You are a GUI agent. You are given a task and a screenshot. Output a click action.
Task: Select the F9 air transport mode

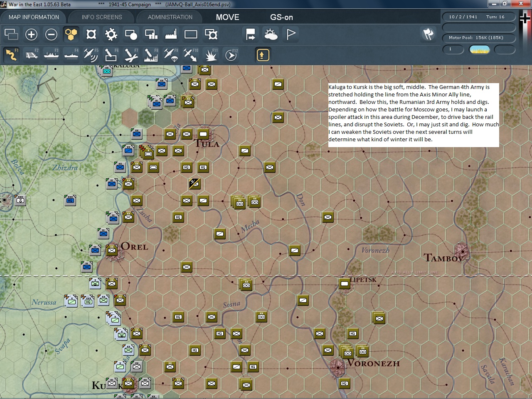tap(171, 55)
